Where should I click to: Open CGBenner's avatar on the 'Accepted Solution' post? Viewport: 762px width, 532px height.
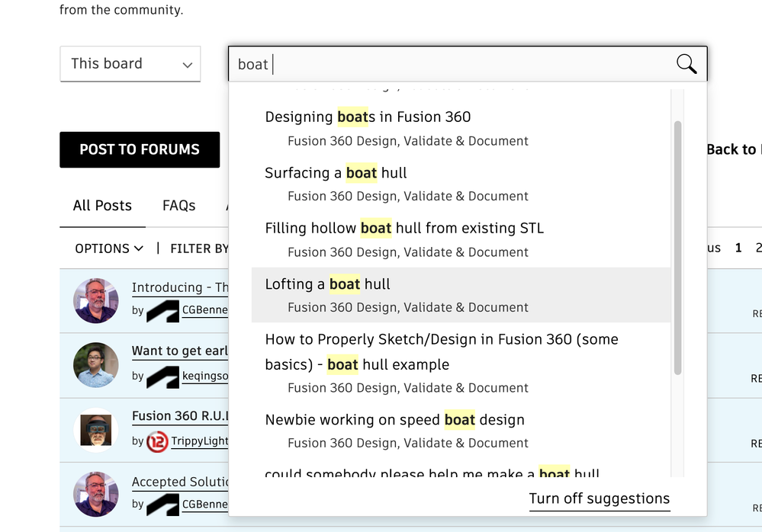[96, 494]
